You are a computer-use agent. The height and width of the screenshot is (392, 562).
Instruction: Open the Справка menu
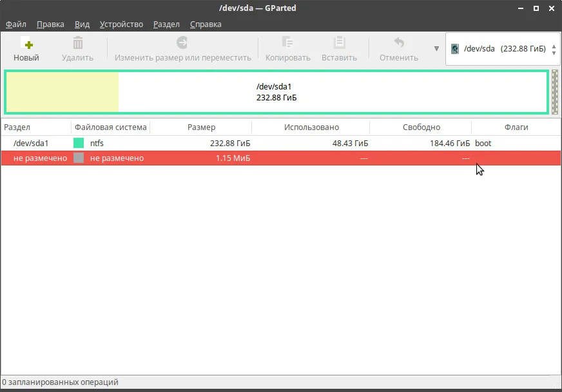[206, 24]
